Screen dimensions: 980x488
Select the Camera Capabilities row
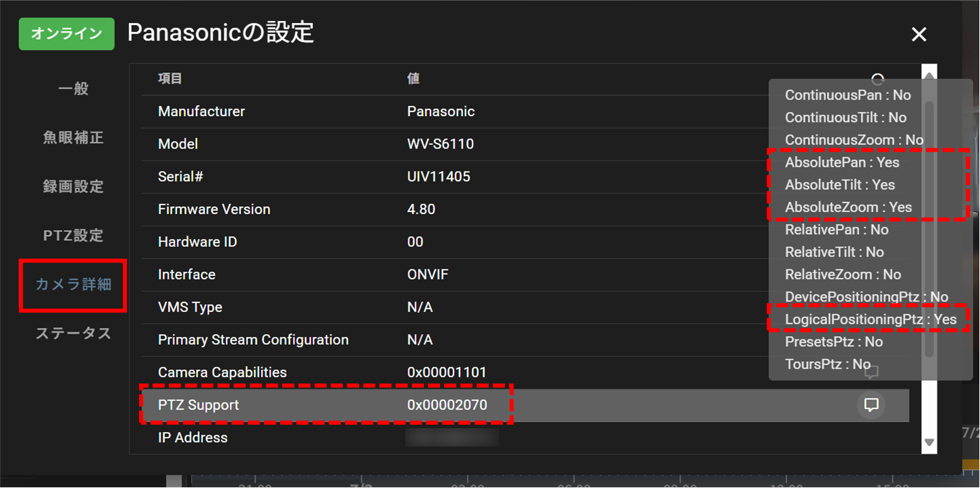[525, 373]
